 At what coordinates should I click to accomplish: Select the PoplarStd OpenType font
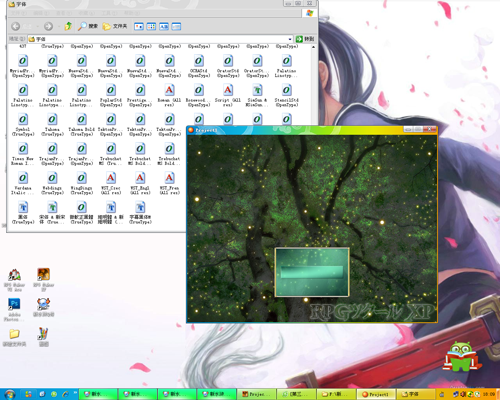111,96
